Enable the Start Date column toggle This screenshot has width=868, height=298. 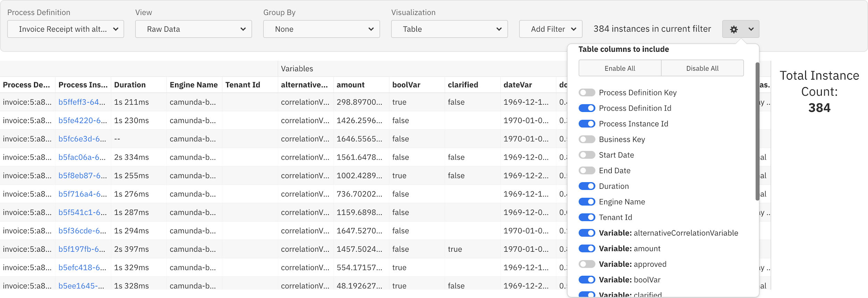(587, 155)
